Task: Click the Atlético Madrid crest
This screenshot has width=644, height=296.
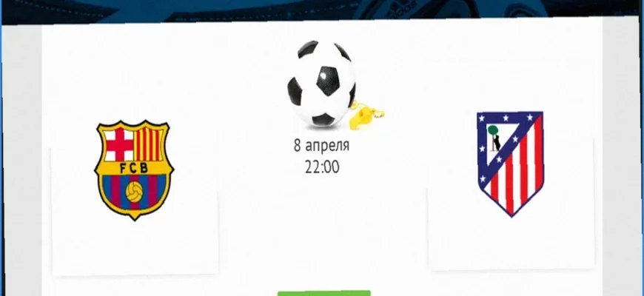Action: tap(511, 164)
